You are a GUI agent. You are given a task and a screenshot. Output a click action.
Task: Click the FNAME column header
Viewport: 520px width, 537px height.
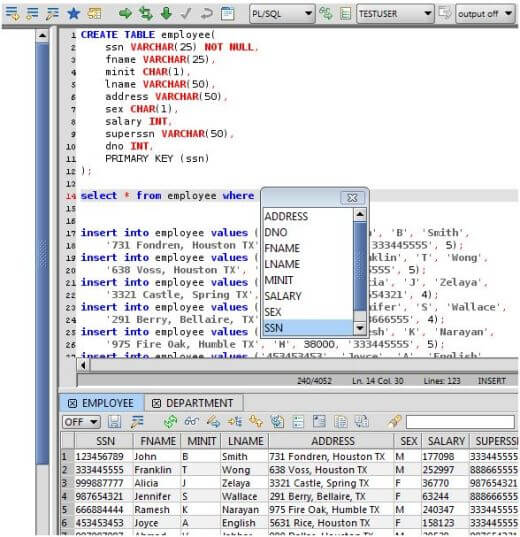158,440
